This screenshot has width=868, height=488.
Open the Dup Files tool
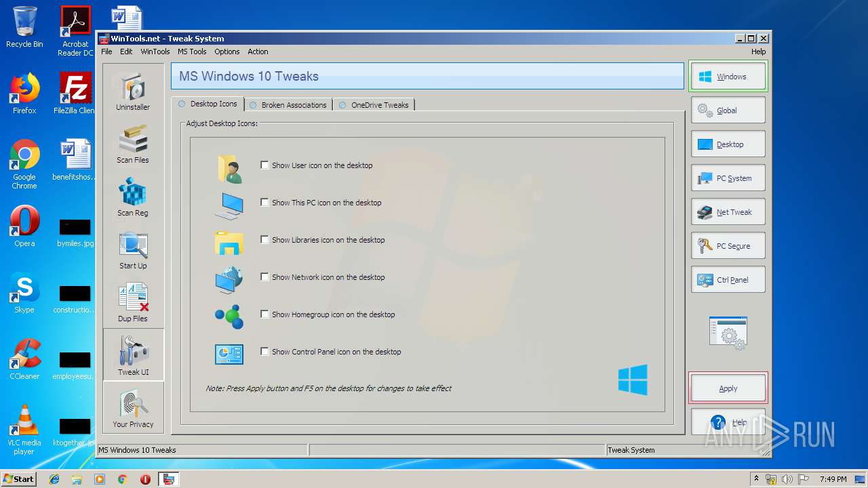point(133,303)
